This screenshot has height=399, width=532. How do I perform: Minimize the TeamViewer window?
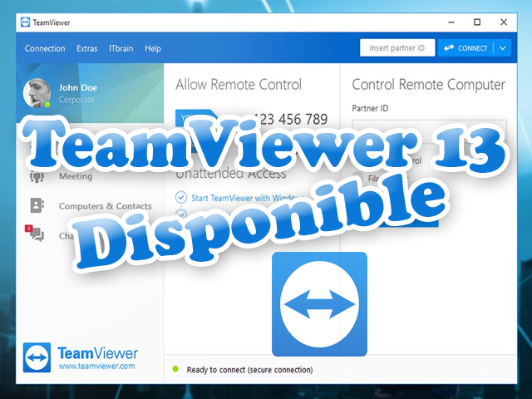pos(451,22)
